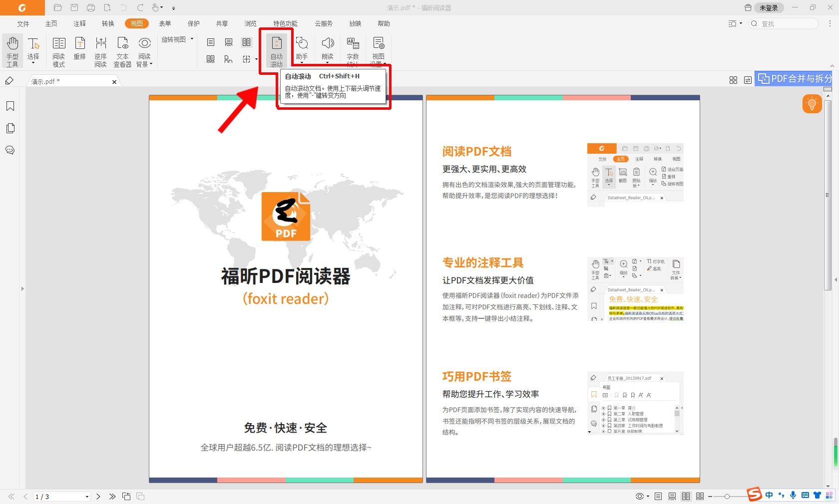Open the 文本查看器 text viewer

[x=122, y=50]
